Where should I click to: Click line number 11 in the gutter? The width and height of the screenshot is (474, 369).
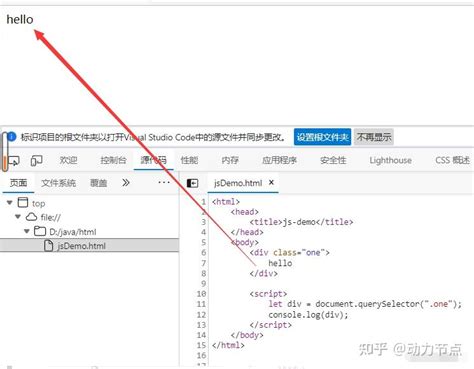click(x=201, y=304)
